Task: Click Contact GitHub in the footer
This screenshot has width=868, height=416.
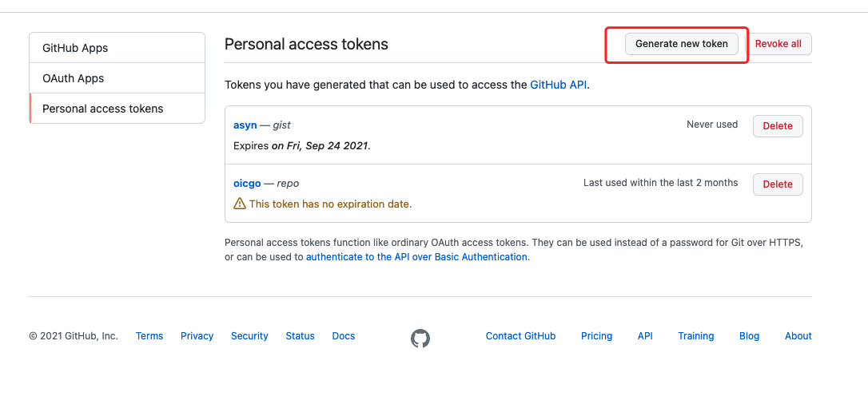Action: (x=520, y=336)
